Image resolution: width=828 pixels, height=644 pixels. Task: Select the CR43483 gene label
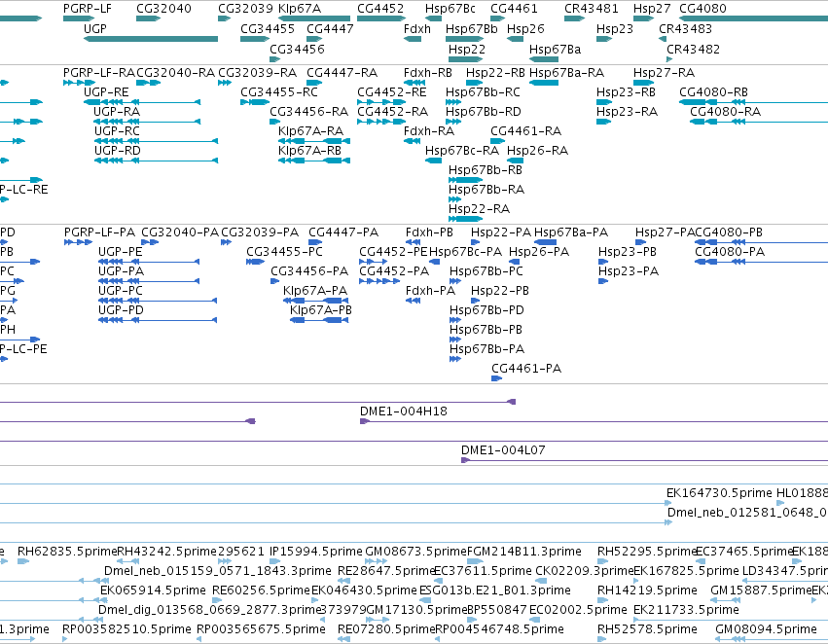[685, 28]
